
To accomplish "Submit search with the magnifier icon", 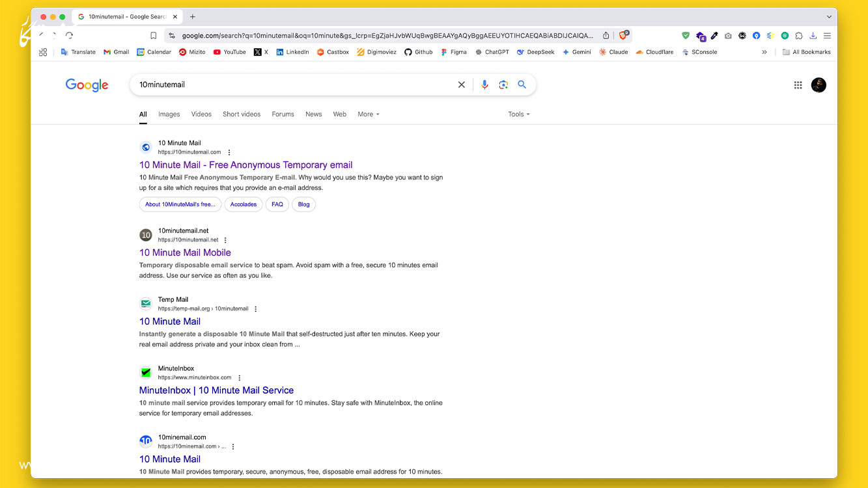I will click(x=522, y=85).
